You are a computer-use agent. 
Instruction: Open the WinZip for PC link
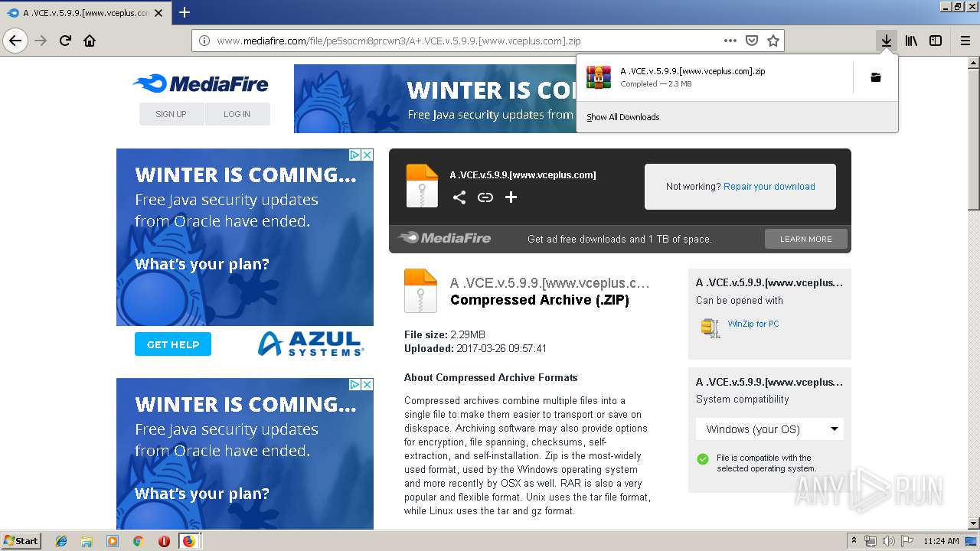(753, 324)
